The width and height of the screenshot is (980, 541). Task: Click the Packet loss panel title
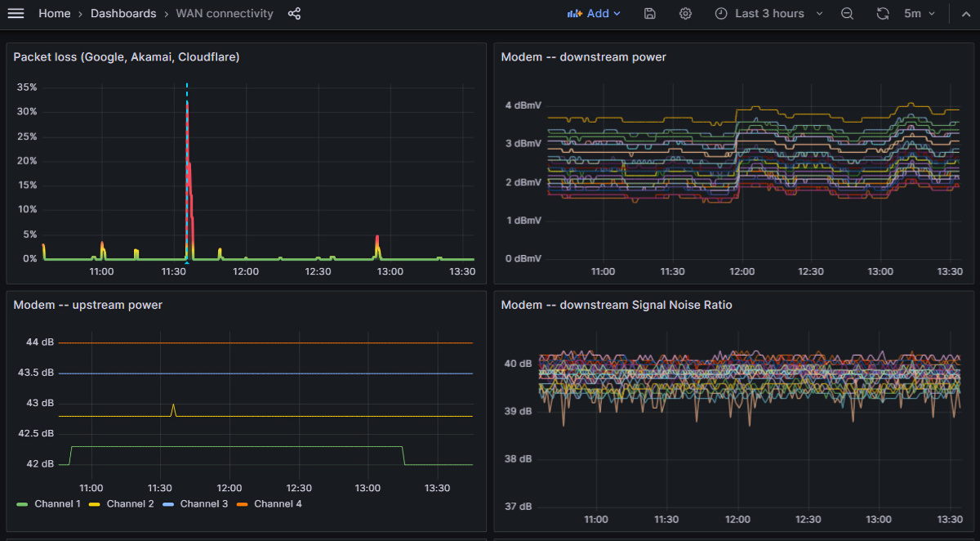126,57
